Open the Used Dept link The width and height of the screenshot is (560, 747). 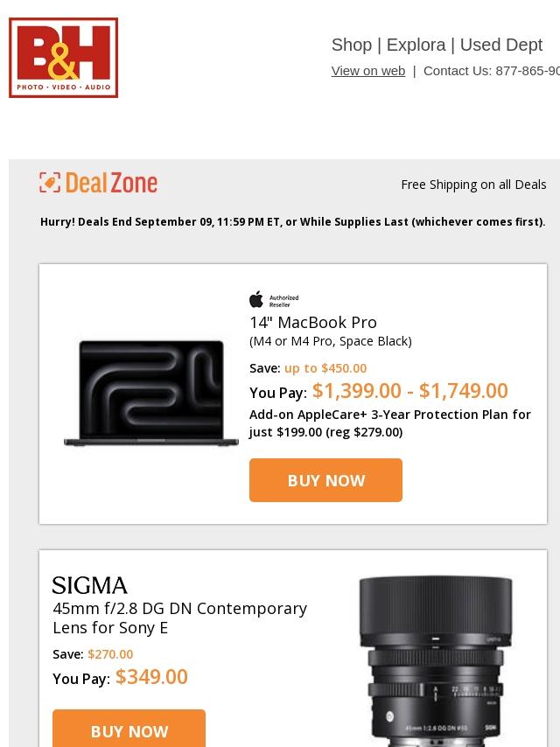click(x=500, y=45)
